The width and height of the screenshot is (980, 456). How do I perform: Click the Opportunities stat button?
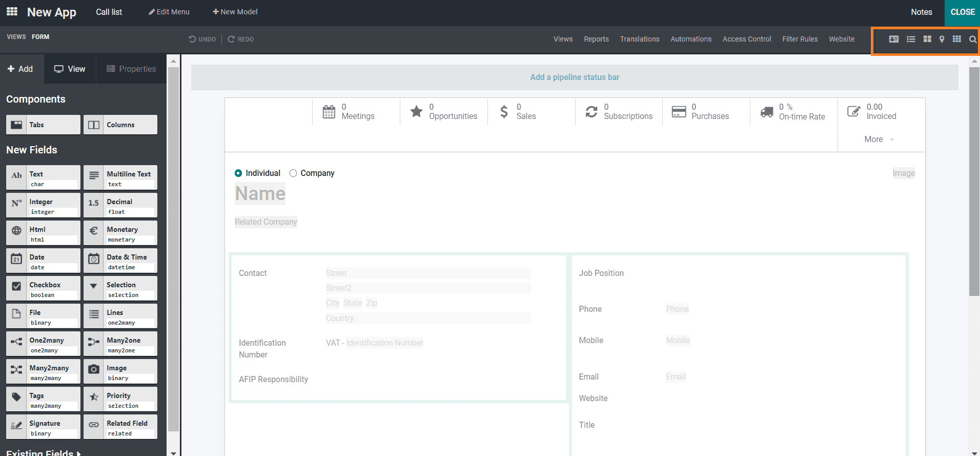pyautogui.click(x=444, y=112)
